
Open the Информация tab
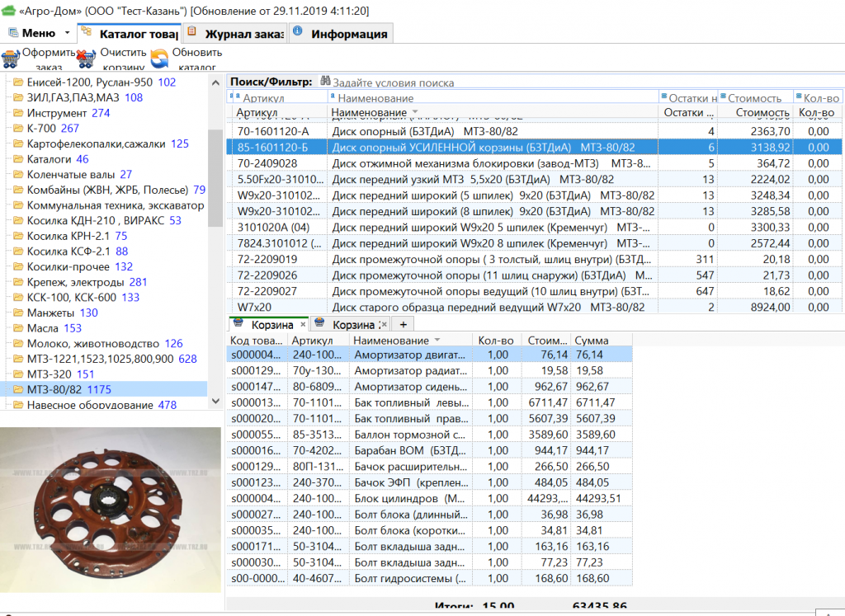(x=341, y=33)
